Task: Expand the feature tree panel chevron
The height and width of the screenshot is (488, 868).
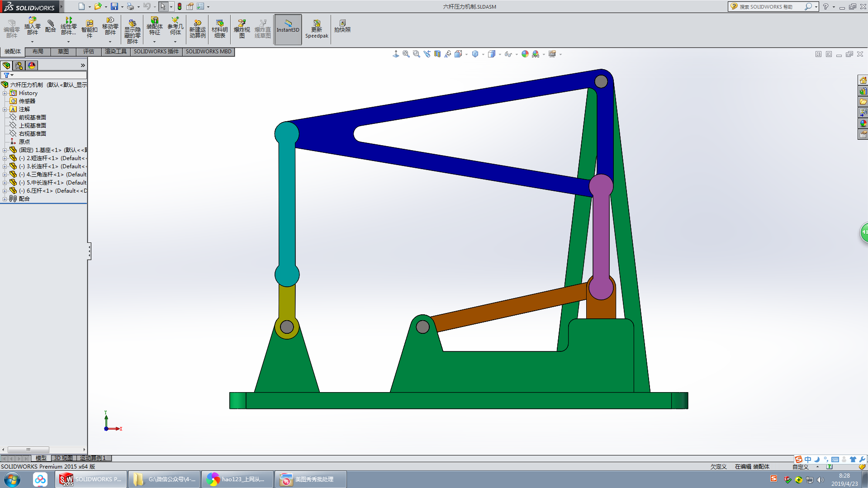Action: pos(83,66)
